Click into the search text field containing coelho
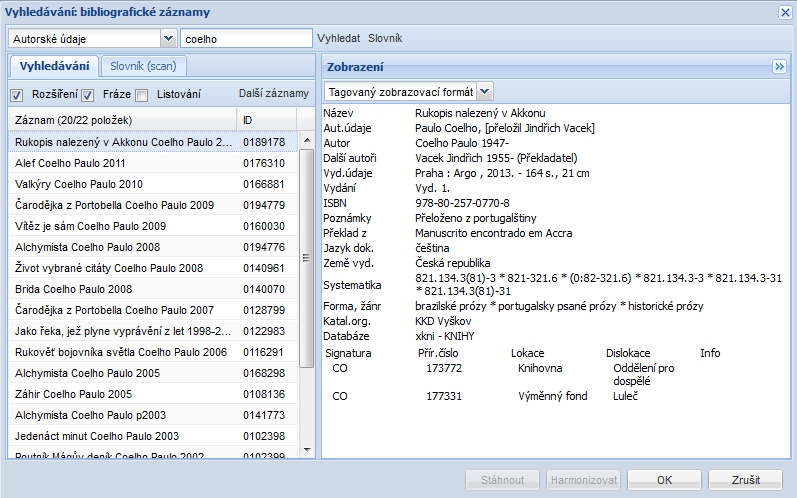The height and width of the screenshot is (498, 797). tap(246, 38)
